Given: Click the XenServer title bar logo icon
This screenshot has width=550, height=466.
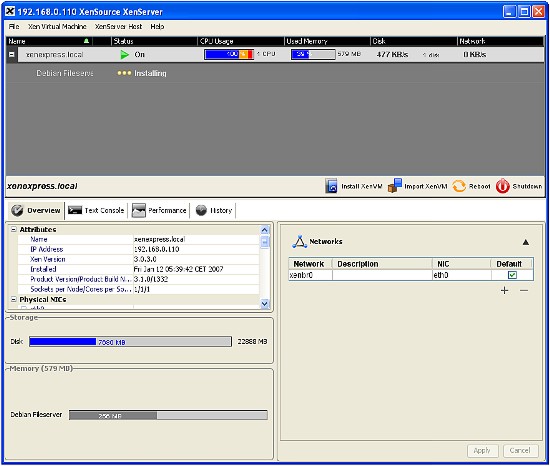Looking at the screenshot, I should (10, 12).
